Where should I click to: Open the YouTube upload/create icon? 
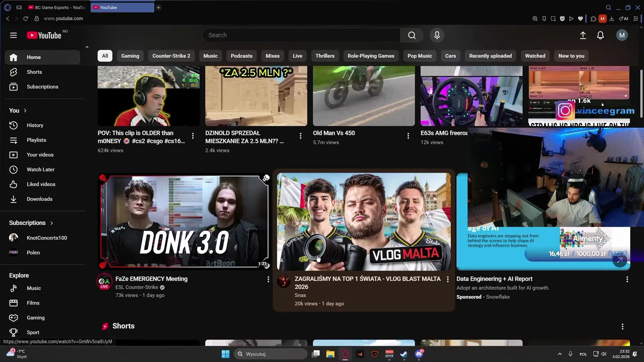tap(583, 35)
